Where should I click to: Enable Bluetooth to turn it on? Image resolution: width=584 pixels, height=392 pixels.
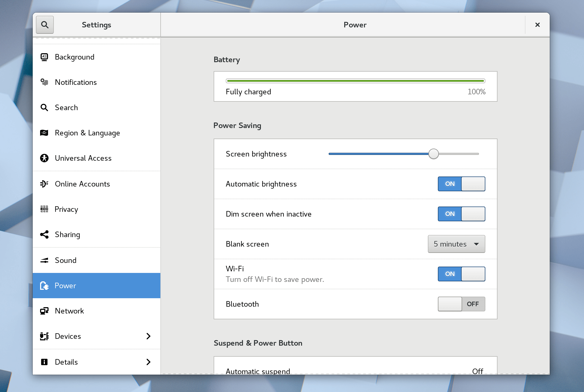coord(461,304)
